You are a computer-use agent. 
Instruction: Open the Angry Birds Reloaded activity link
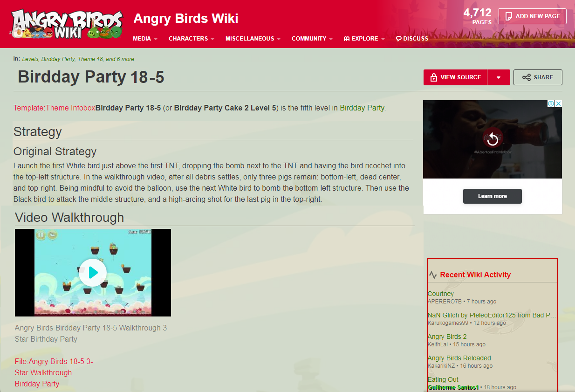point(459,358)
